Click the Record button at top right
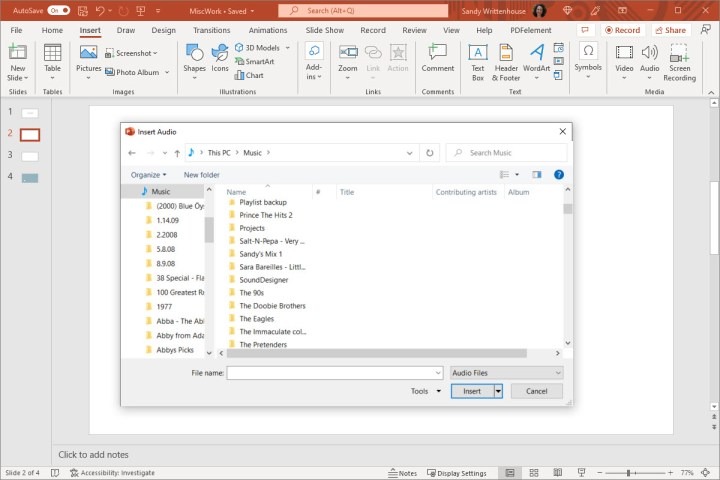720x480 pixels. [x=623, y=30]
